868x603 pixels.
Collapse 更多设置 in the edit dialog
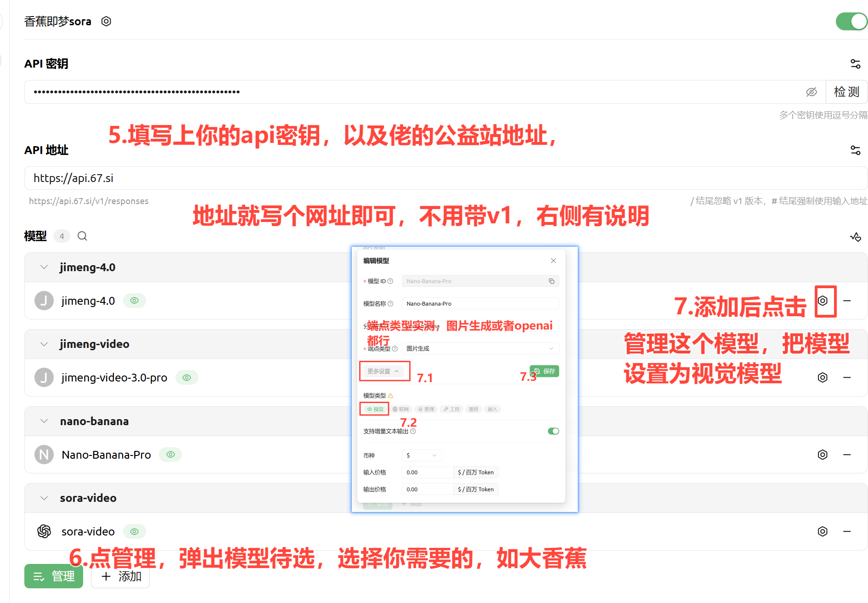(384, 371)
